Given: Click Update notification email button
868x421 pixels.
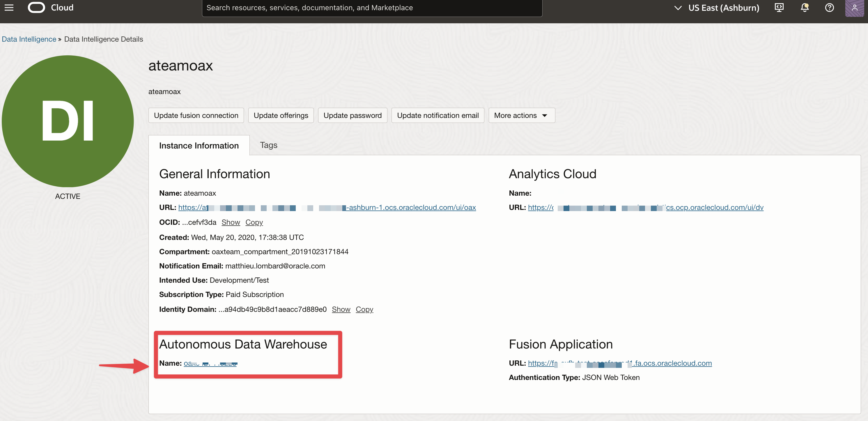Looking at the screenshot, I should point(437,116).
